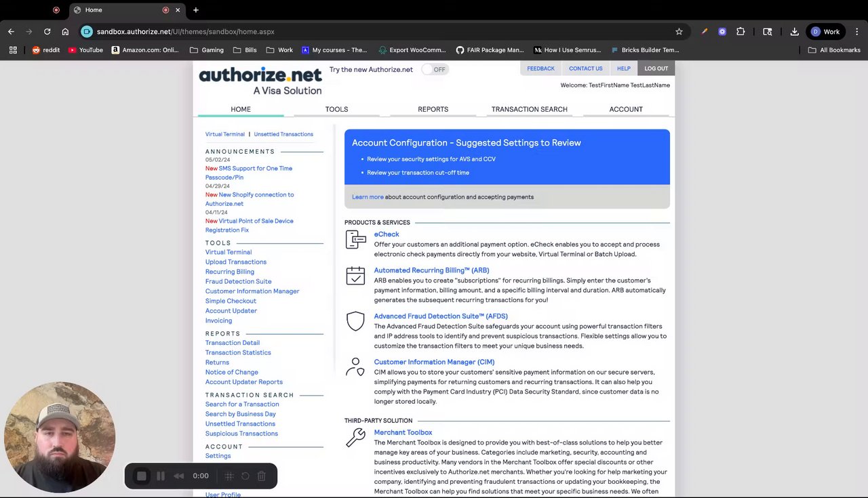Click the Merchant Toolbox wrench icon
The width and height of the screenshot is (868, 498).
pos(355,437)
